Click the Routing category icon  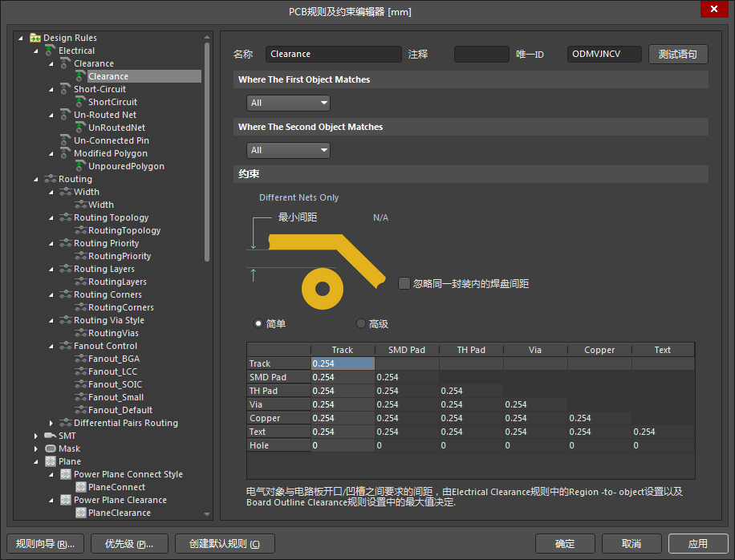coord(51,179)
